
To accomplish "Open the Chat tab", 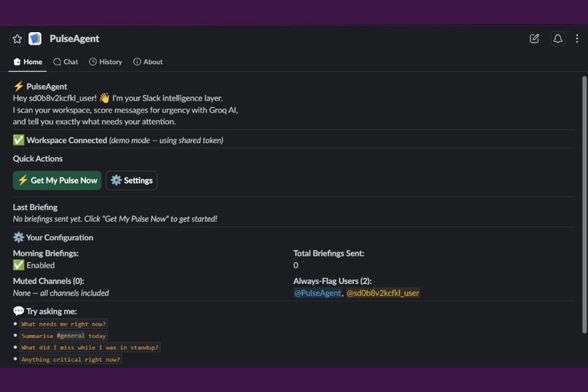I will tap(66, 62).
